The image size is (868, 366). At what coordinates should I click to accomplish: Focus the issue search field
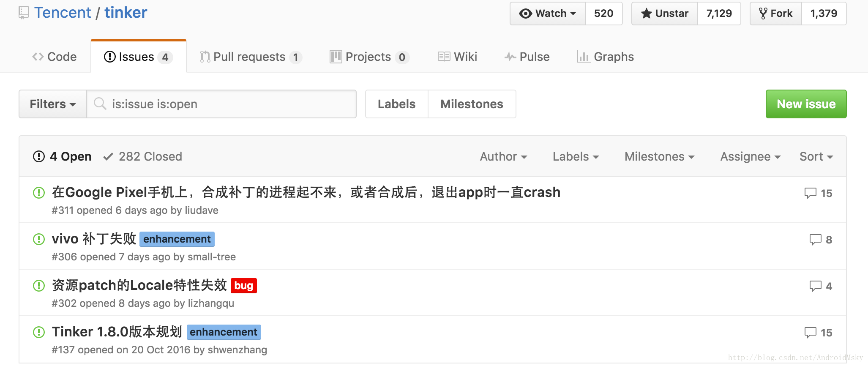(x=221, y=104)
